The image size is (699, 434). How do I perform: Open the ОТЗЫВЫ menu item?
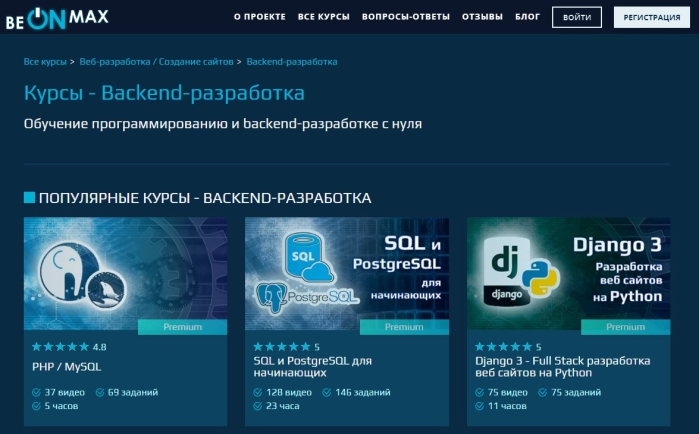point(482,17)
